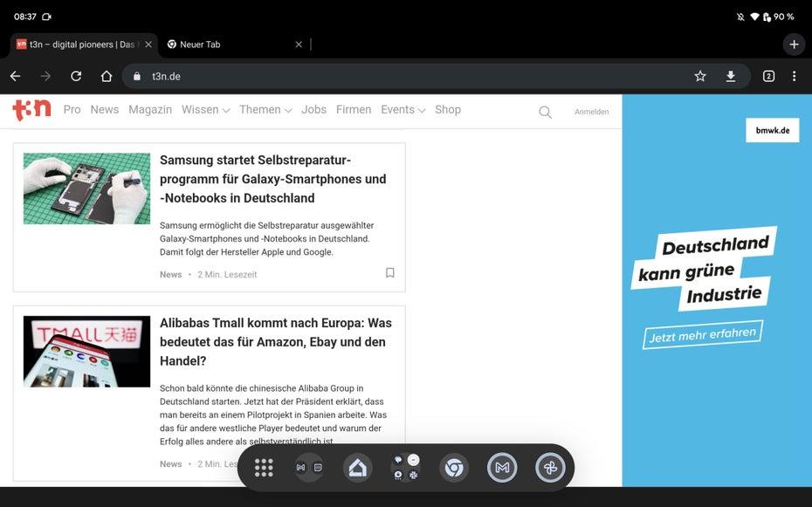Open the tab switcher showing 2
812x507 pixels.
(768, 76)
